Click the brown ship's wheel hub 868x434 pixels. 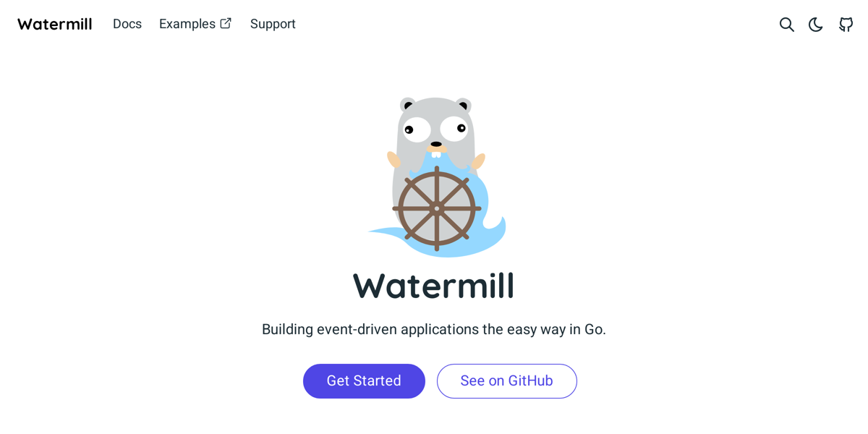tap(437, 208)
